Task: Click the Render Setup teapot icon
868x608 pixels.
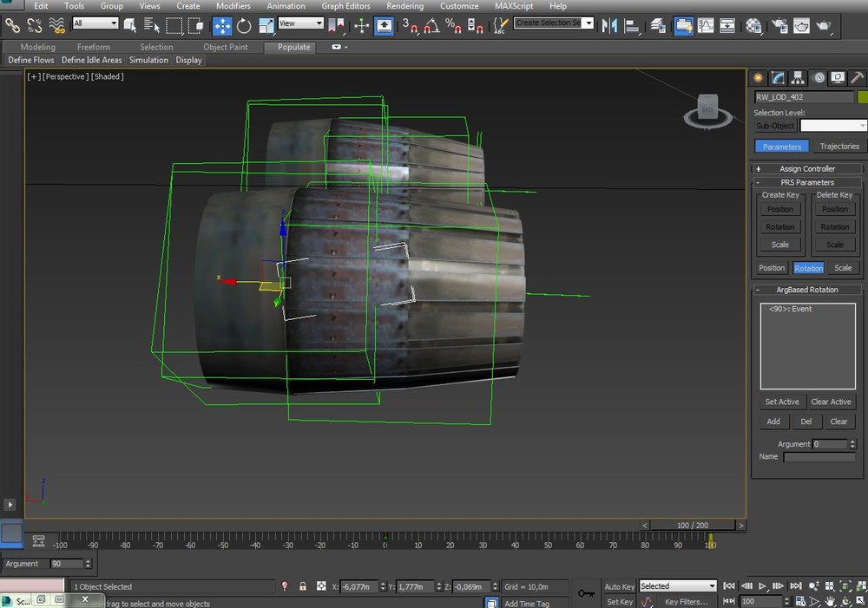Action: click(779, 26)
